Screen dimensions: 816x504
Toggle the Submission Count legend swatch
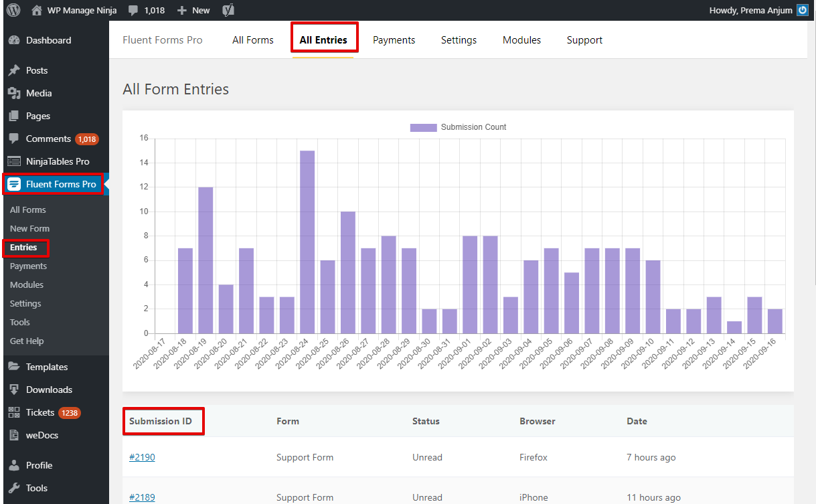coord(423,127)
